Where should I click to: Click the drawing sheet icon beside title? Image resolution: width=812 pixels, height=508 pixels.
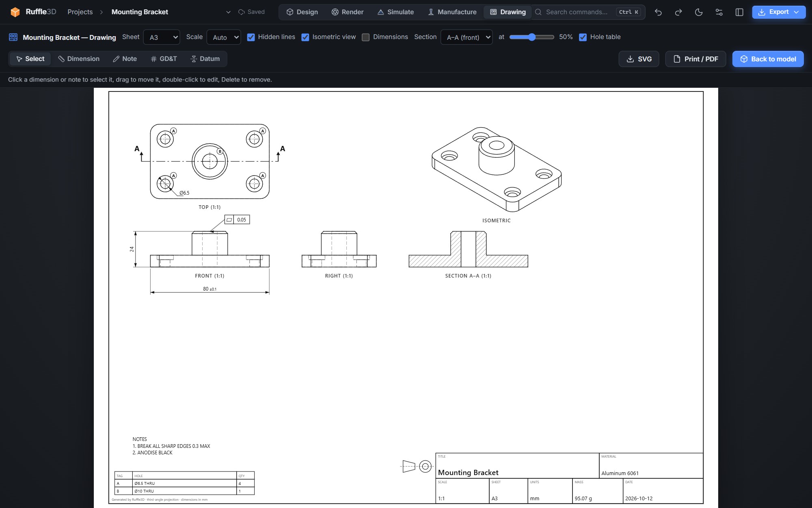coord(13,37)
